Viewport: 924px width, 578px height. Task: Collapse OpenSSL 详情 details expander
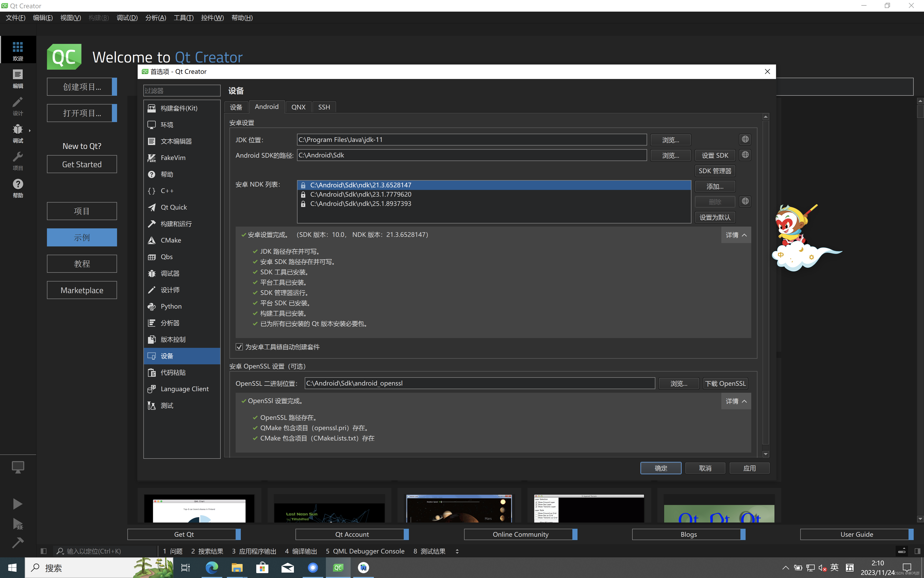coord(736,401)
